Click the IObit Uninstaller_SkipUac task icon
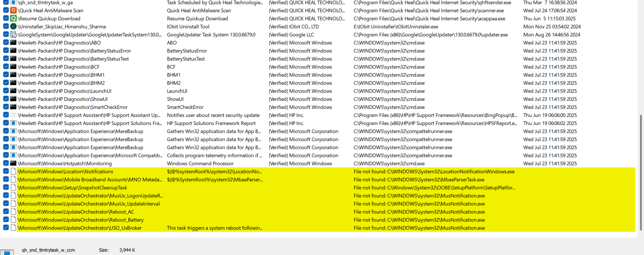 tap(13, 26)
